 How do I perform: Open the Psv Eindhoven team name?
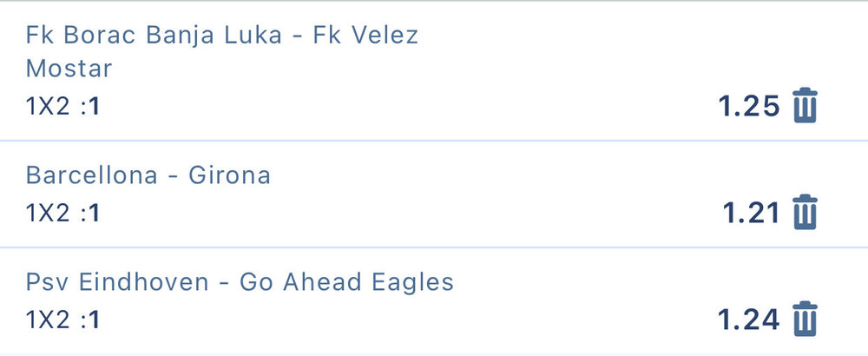[116, 283]
